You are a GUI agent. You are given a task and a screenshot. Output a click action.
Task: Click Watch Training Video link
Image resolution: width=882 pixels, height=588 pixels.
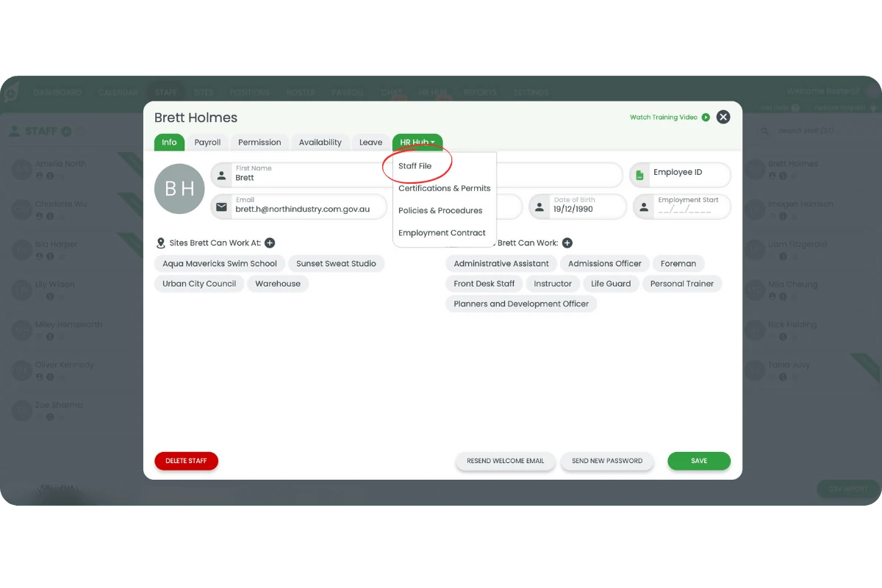click(664, 117)
